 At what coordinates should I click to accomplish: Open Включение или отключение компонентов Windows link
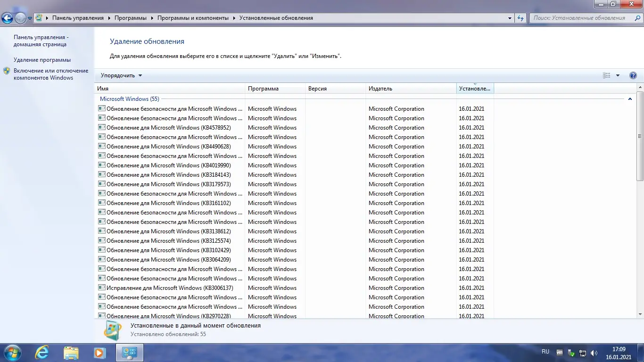point(51,74)
